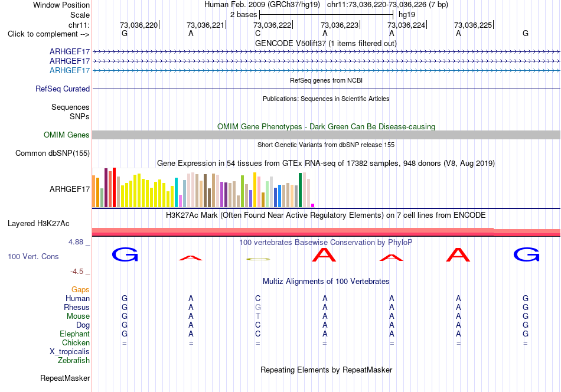
Task: Click the GENCODE V50lift37 track title
Action: pyautogui.click(x=326, y=43)
